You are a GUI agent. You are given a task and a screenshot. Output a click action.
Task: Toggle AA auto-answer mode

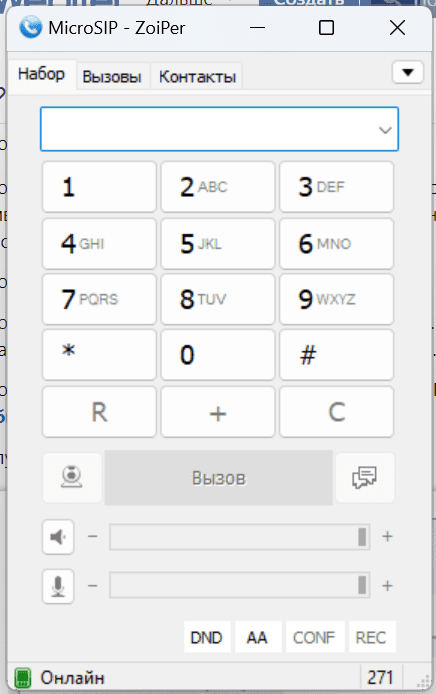tap(258, 637)
